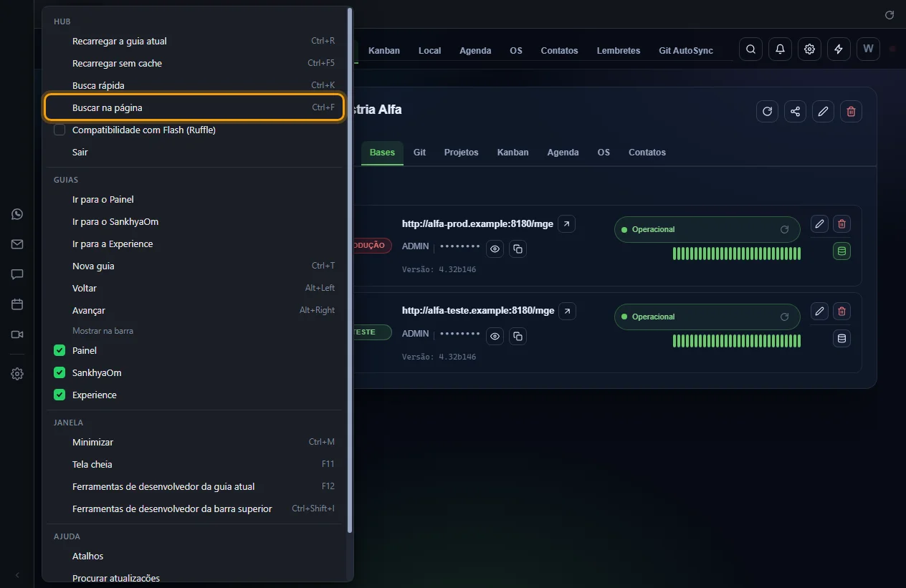906x588 pixels.
Task: Open the chat bubble sidebar icon
Action: click(x=17, y=274)
